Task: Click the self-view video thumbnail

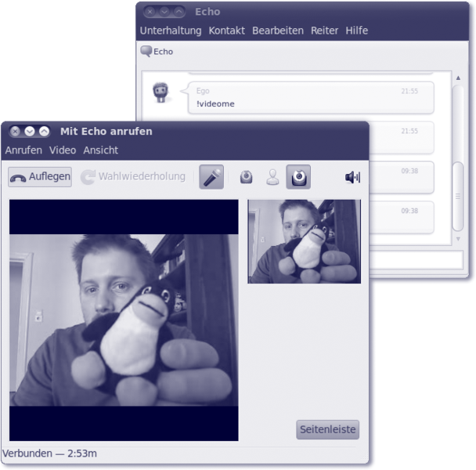Action: (x=304, y=240)
